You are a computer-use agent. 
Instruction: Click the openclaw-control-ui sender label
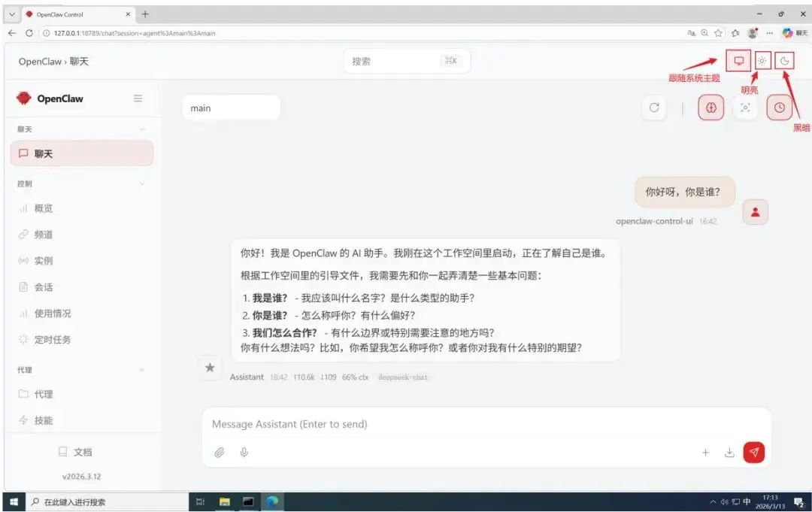[x=654, y=221]
